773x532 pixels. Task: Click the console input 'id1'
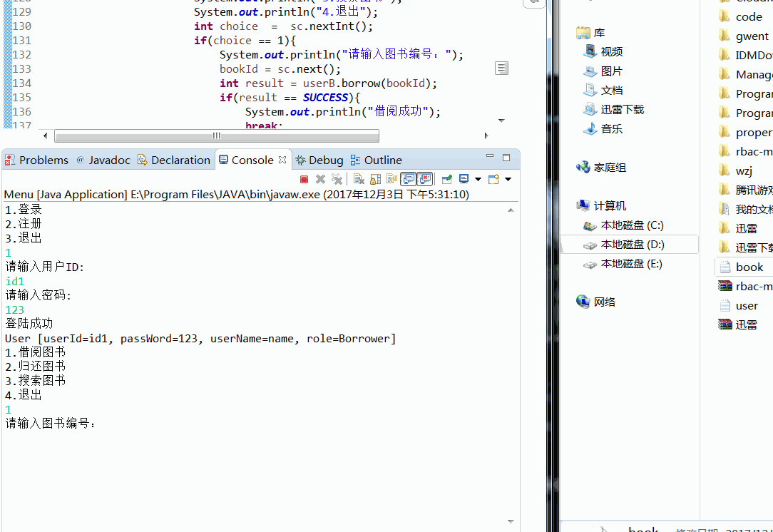click(15, 282)
